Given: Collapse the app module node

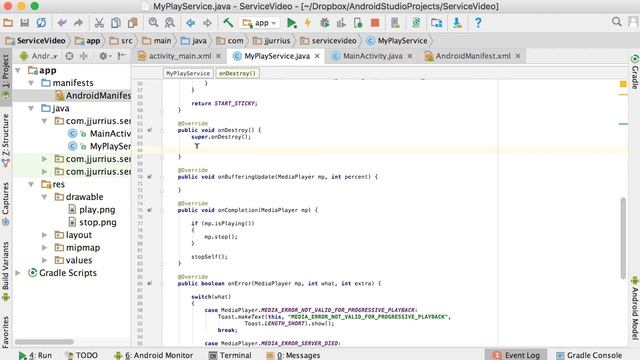Looking at the screenshot, I should 18,71.
